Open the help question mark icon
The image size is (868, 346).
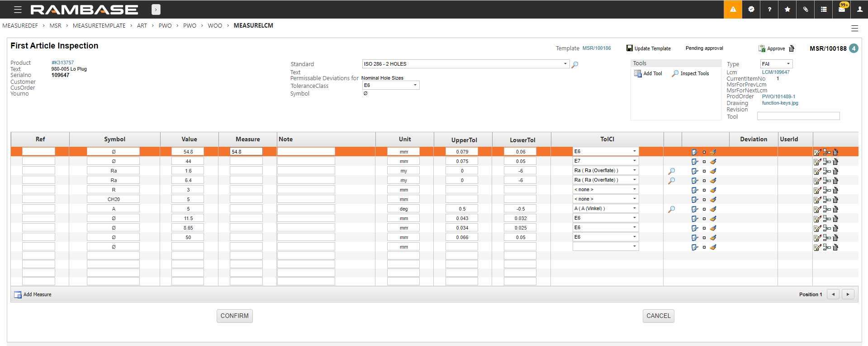coord(769,10)
